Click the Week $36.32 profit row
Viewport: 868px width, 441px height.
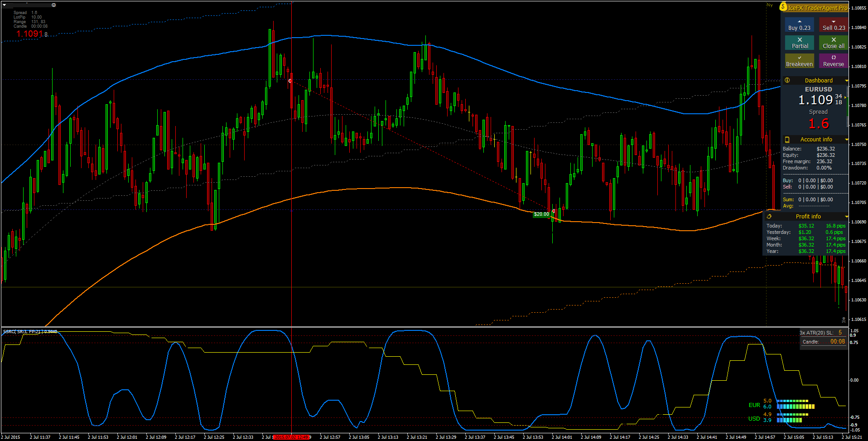pyautogui.click(x=806, y=238)
